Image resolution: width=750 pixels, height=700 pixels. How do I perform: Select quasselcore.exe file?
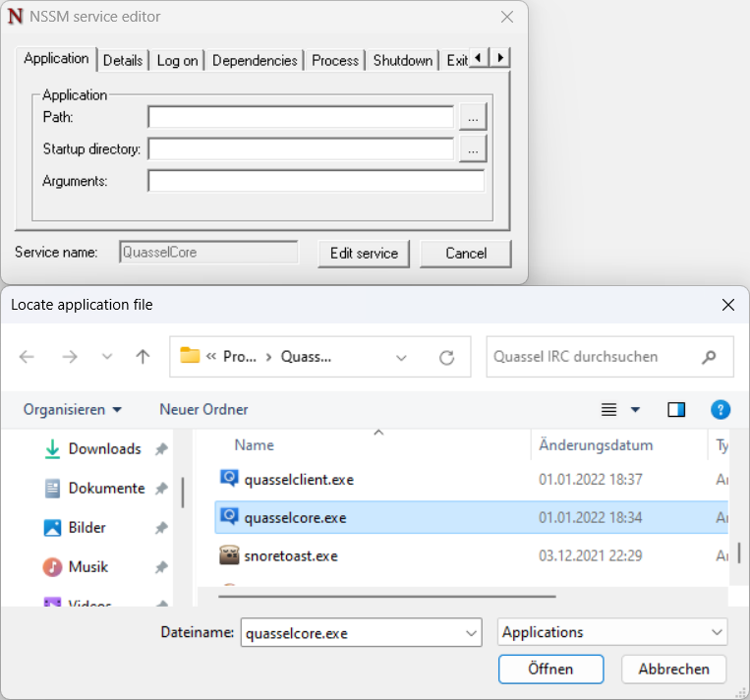(472, 517)
